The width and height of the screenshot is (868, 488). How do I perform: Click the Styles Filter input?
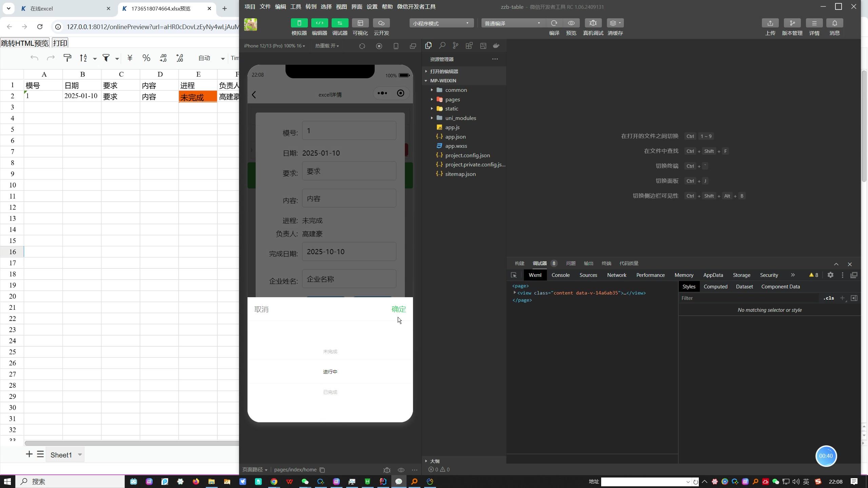point(749,298)
